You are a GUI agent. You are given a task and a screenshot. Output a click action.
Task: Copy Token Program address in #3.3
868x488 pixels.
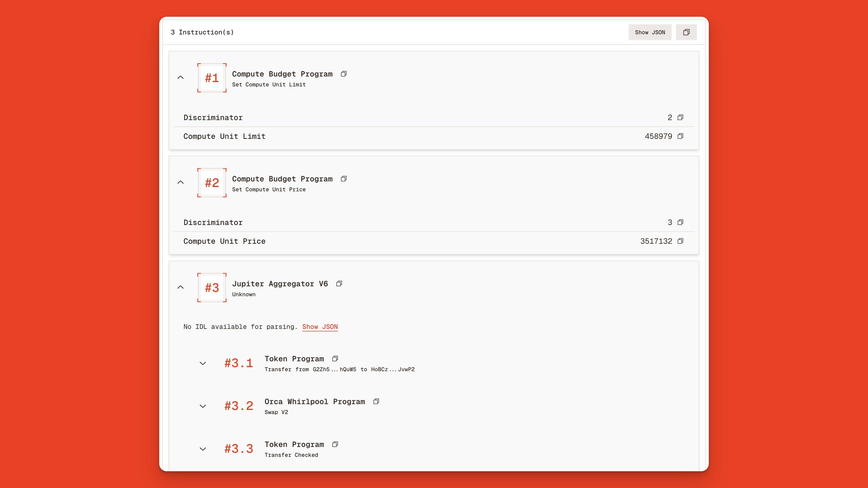pyautogui.click(x=335, y=444)
